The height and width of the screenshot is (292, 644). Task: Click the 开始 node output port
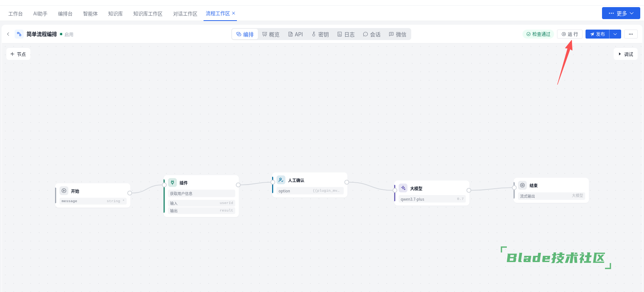pyautogui.click(x=130, y=193)
